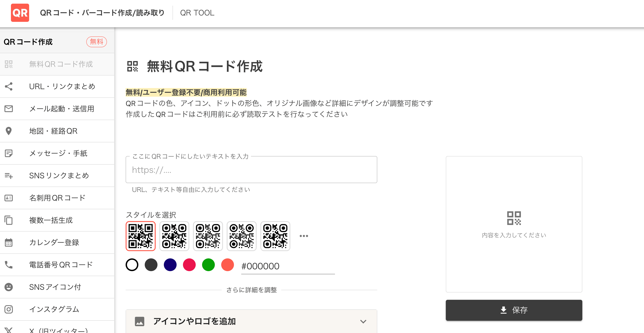Expand the アイコンやロゴを追加 section
Screen dimensions: 644x333
point(251,321)
